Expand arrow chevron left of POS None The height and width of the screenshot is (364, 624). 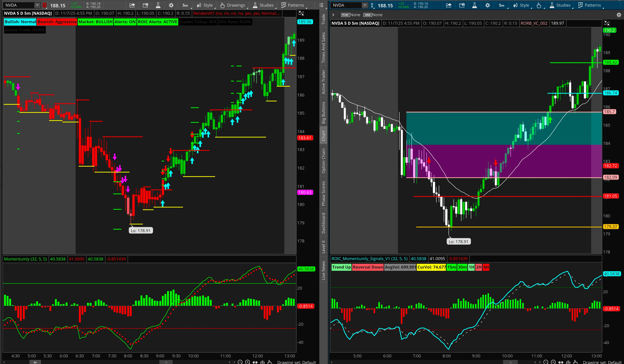click(x=333, y=15)
